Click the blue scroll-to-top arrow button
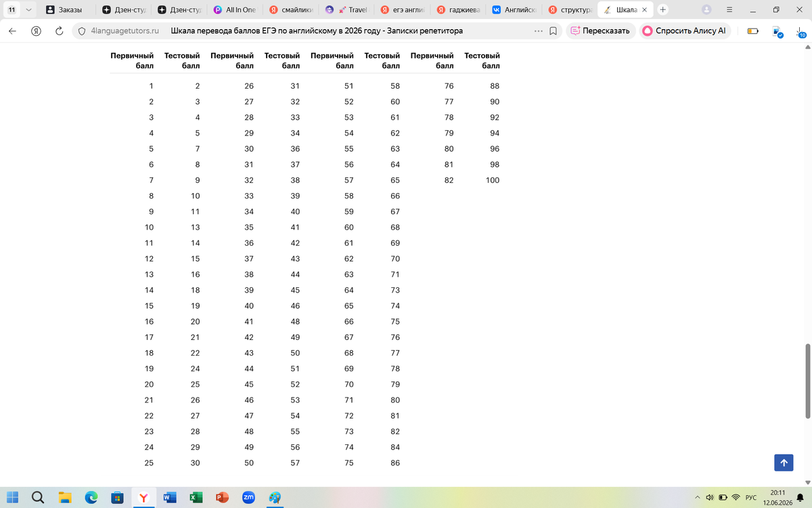The width and height of the screenshot is (812, 508). coord(784,463)
